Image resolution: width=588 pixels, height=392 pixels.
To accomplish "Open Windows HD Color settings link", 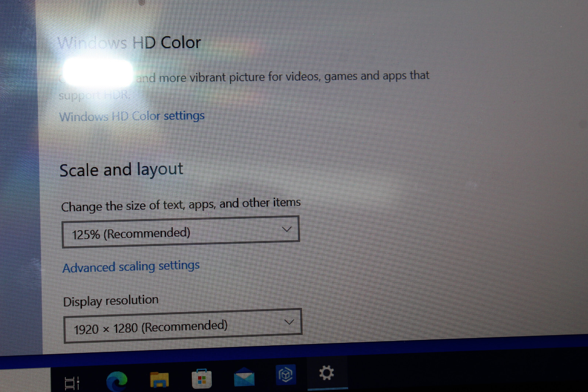I will 132,116.
